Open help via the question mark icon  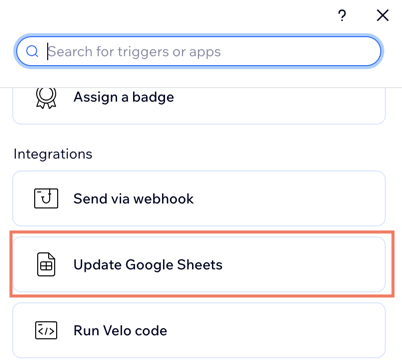pos(342,15)
